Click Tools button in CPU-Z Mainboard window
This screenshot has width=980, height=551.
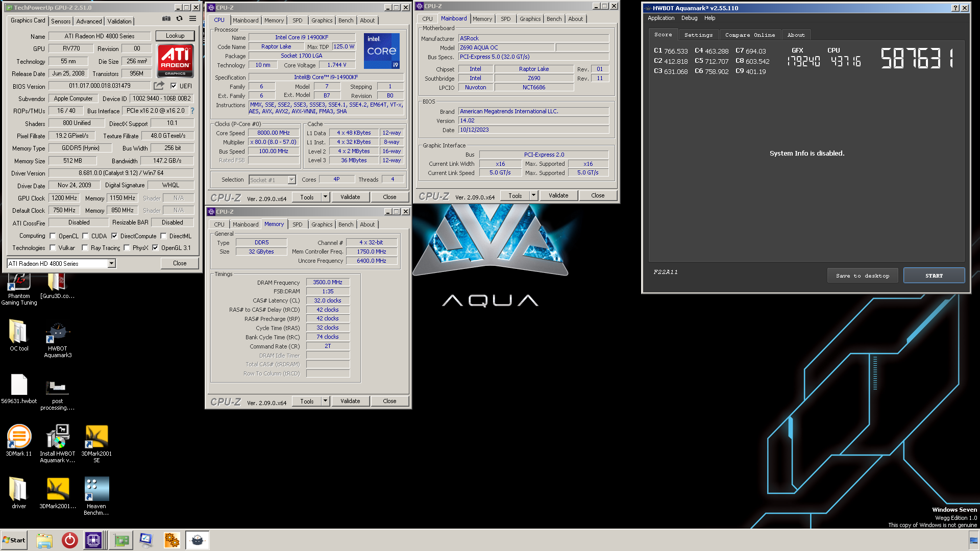click(515, 195)
